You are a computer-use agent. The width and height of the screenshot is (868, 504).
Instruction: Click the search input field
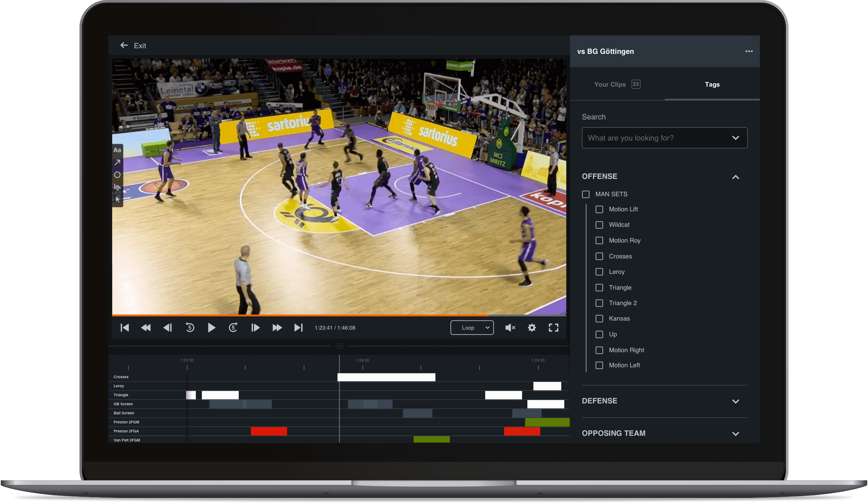click(665, 138)
